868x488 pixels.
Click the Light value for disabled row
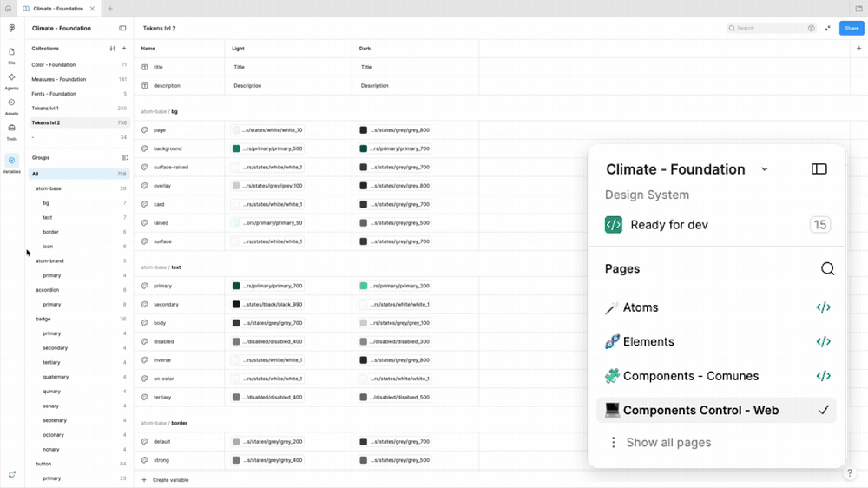pos(268,342)
